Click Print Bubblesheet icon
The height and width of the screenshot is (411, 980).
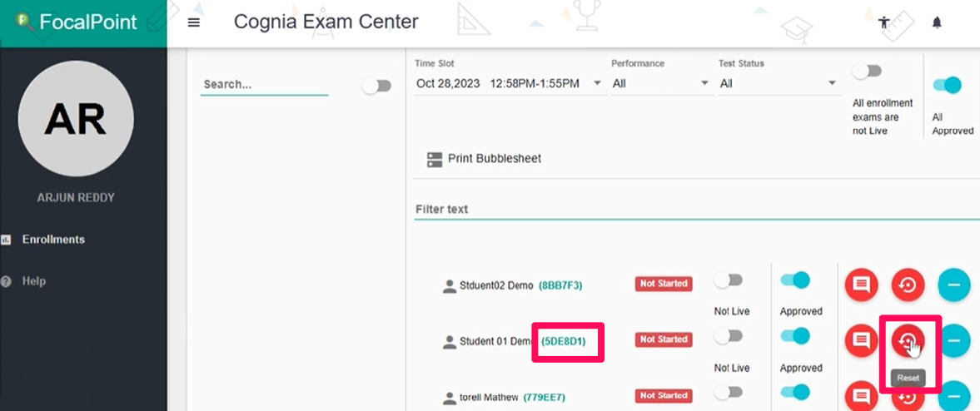coord(434,159)
